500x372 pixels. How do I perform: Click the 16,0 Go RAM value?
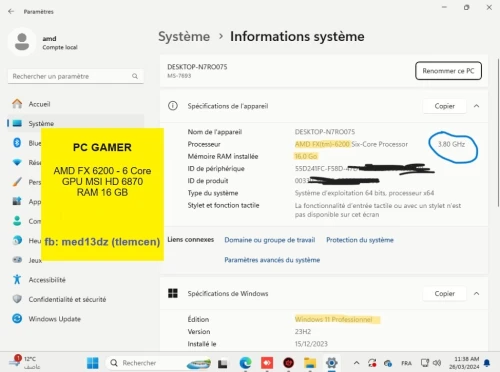(306, 156)
